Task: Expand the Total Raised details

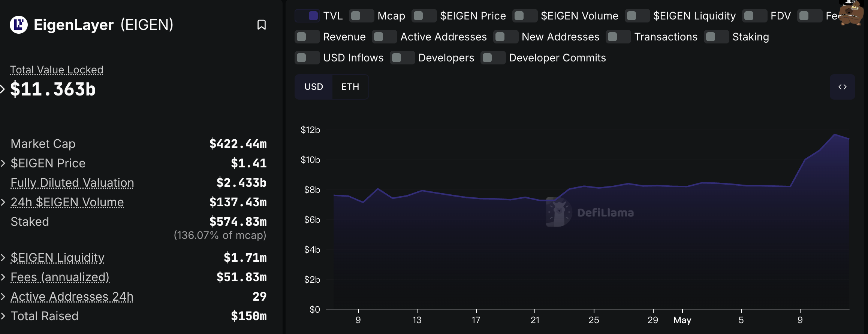Action: coord(3,316)
